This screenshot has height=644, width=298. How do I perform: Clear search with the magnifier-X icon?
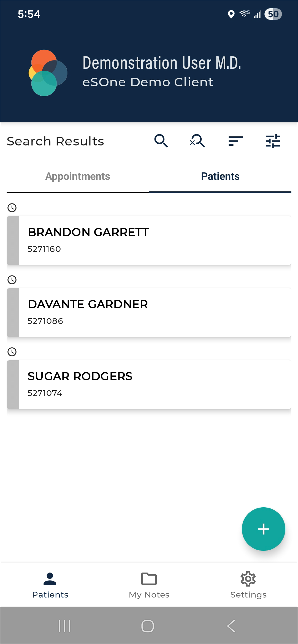pyautogui.click(x=197, y=141)
